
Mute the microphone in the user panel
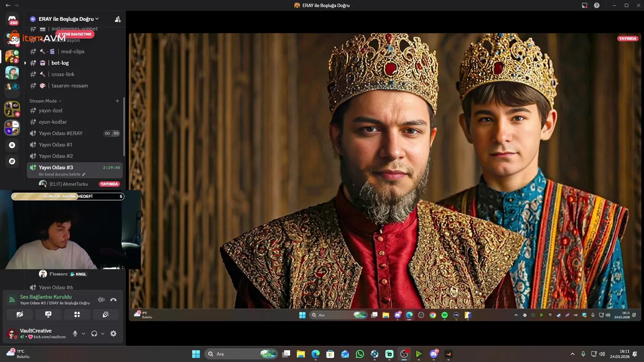(75, 333)
